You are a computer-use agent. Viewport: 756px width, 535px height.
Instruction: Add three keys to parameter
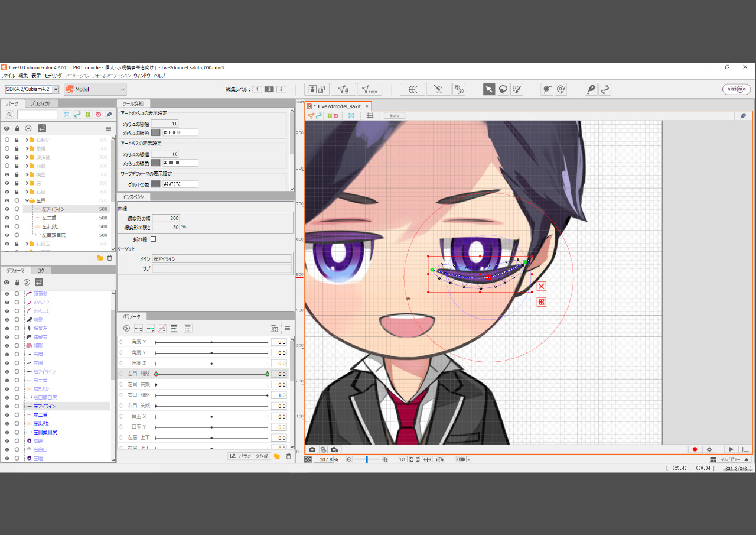[x=150, y=328]
